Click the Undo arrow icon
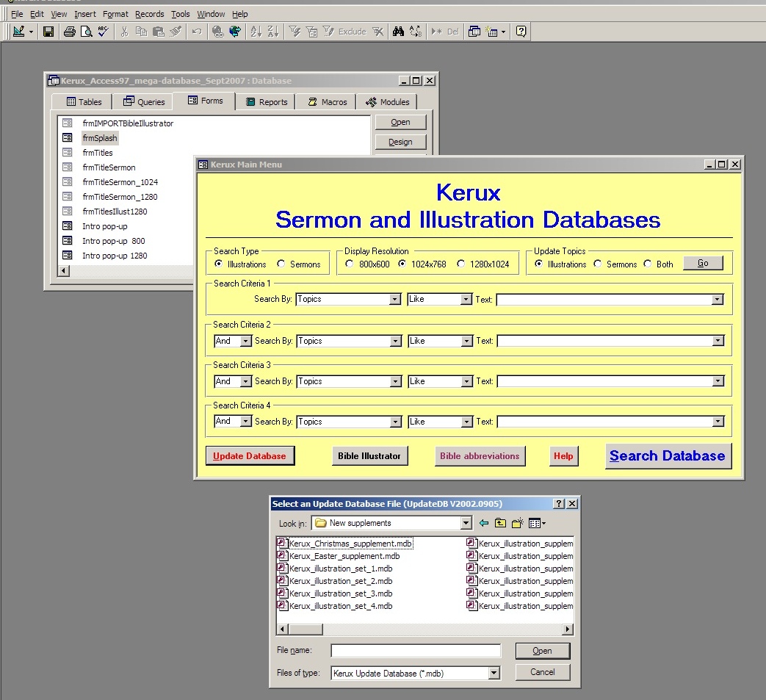This screenshot has height=700, width=766. pos(197,32)
